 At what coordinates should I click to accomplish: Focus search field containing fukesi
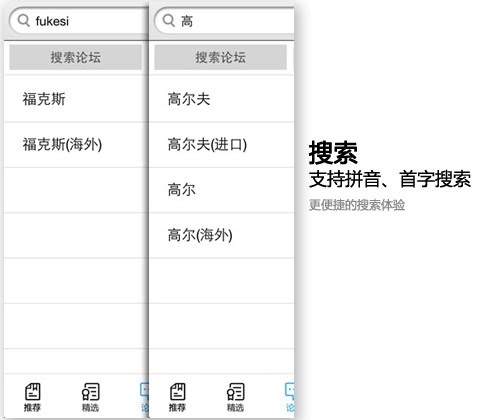point(79,21)
